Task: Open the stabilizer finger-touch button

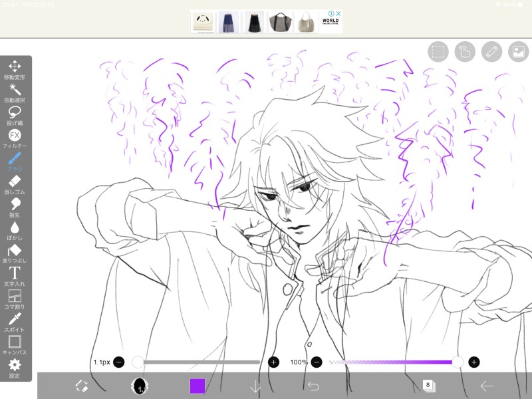Action: pyautogui.click(x=465, y=52)
